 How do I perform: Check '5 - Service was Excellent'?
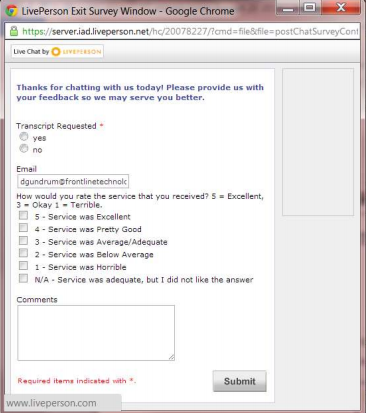(23, 215)
